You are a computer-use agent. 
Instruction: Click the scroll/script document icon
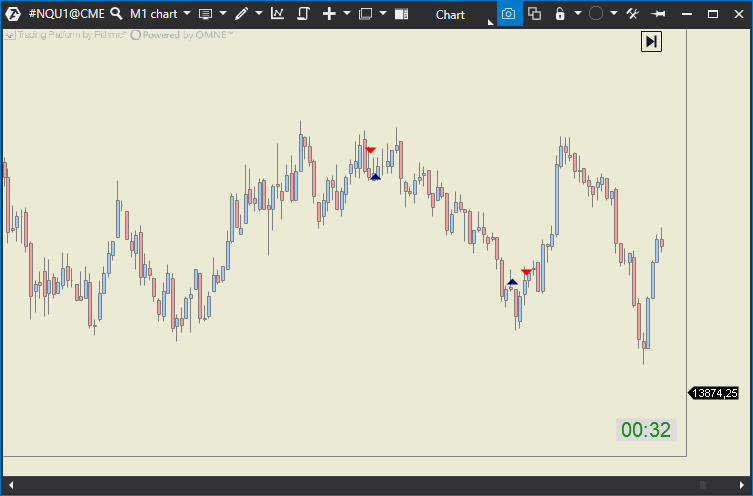303,13
